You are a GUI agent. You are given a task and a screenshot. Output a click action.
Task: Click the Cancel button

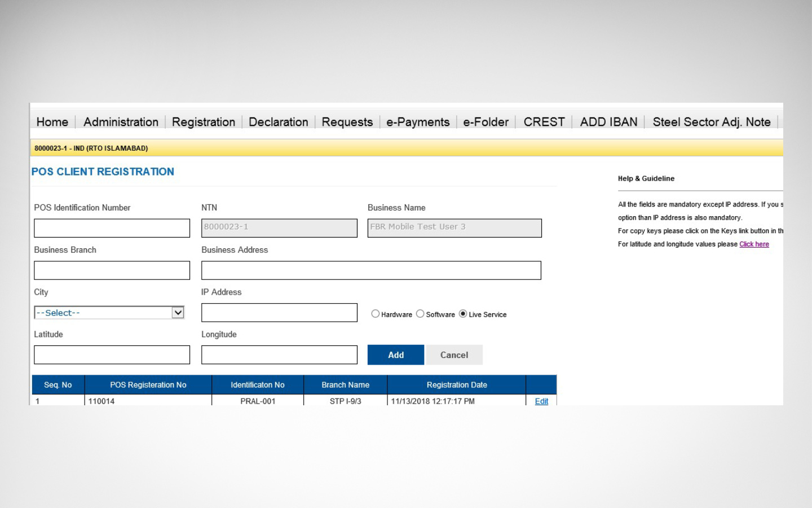[454, 355]
